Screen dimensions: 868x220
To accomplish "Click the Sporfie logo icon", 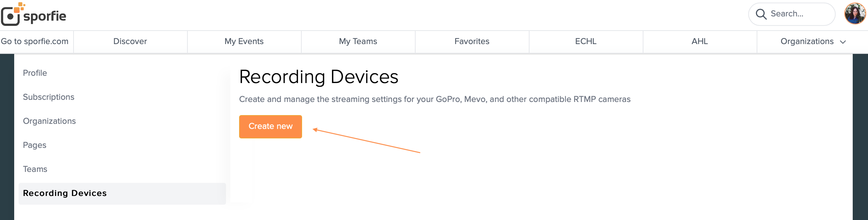I will [11, 15].
